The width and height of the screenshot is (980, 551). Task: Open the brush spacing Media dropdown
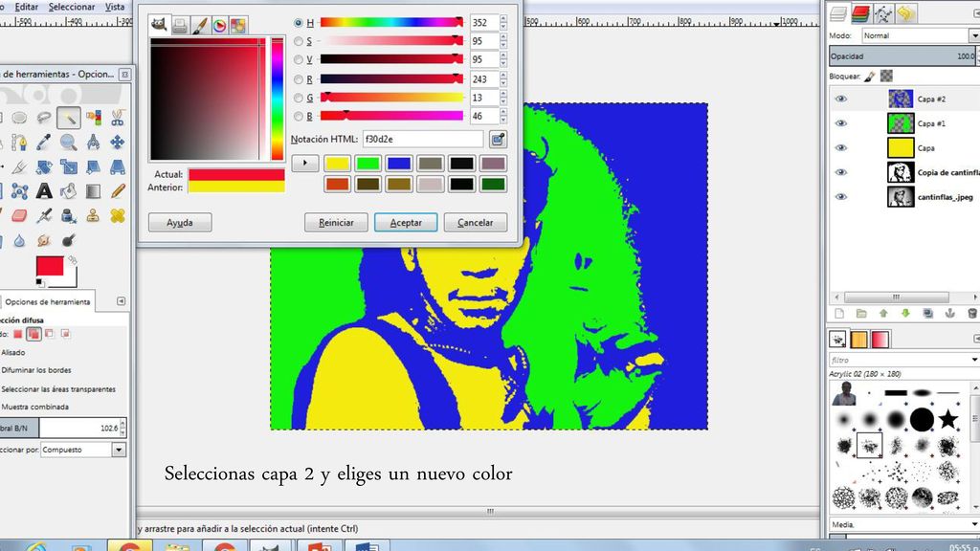(904, 524)
